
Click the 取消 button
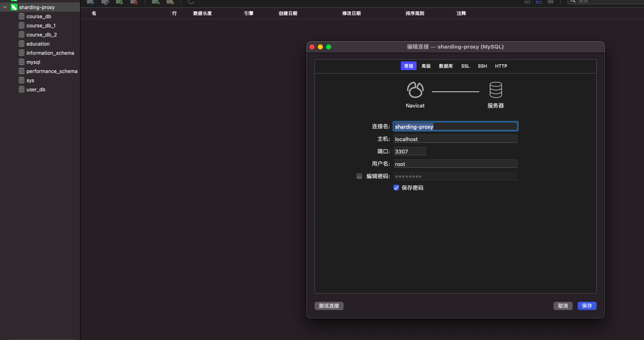(x=563, y=306)
